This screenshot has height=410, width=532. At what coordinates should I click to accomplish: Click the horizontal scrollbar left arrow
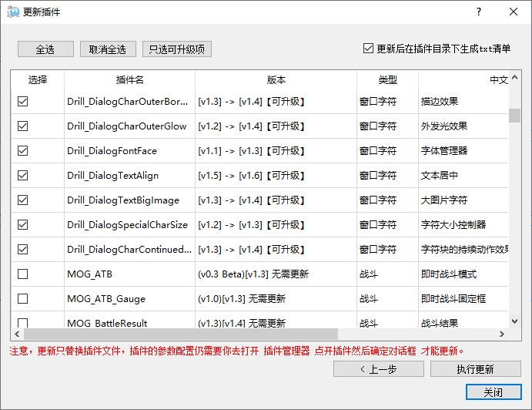[17, 334]
